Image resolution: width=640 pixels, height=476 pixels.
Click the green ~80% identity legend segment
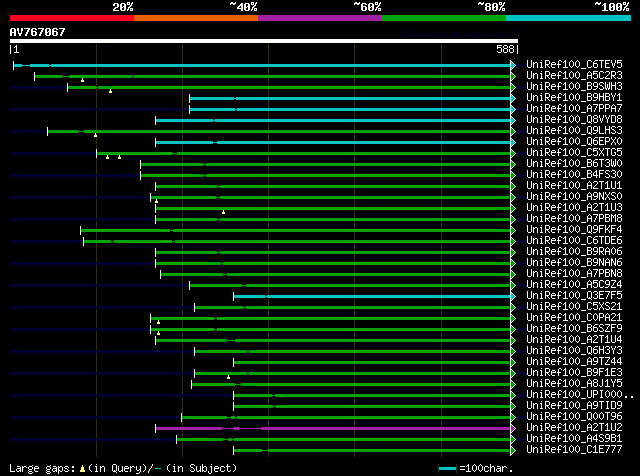444,18
